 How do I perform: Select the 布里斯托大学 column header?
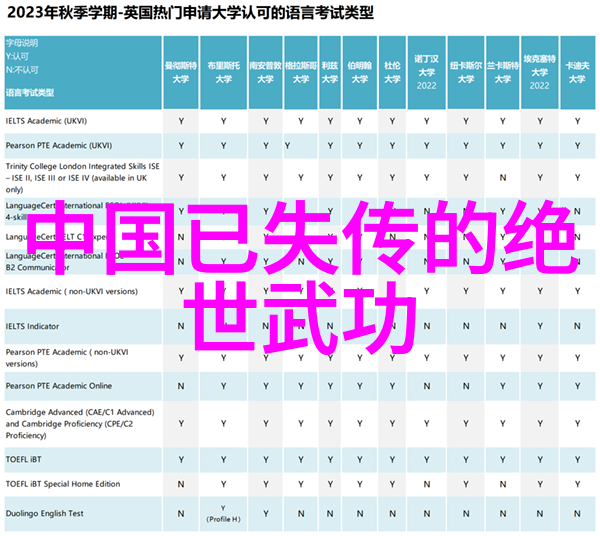223,73
